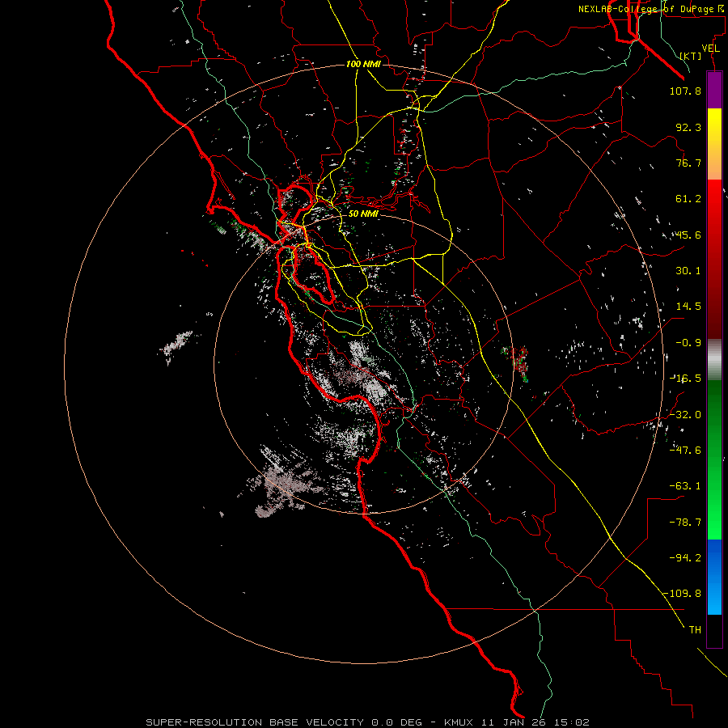The image size is (728, 728).
Task: Click the -16.5 velocity scale value
Action: [685, 379]
